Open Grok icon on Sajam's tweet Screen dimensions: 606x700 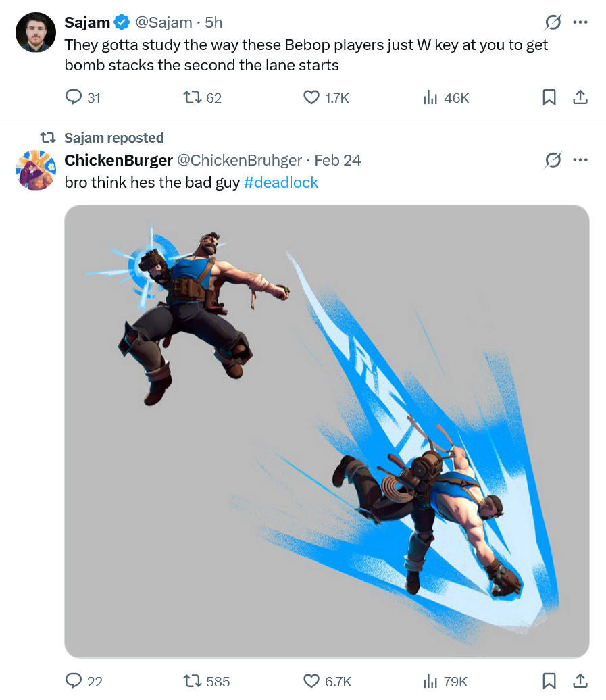tap(553, 22)
